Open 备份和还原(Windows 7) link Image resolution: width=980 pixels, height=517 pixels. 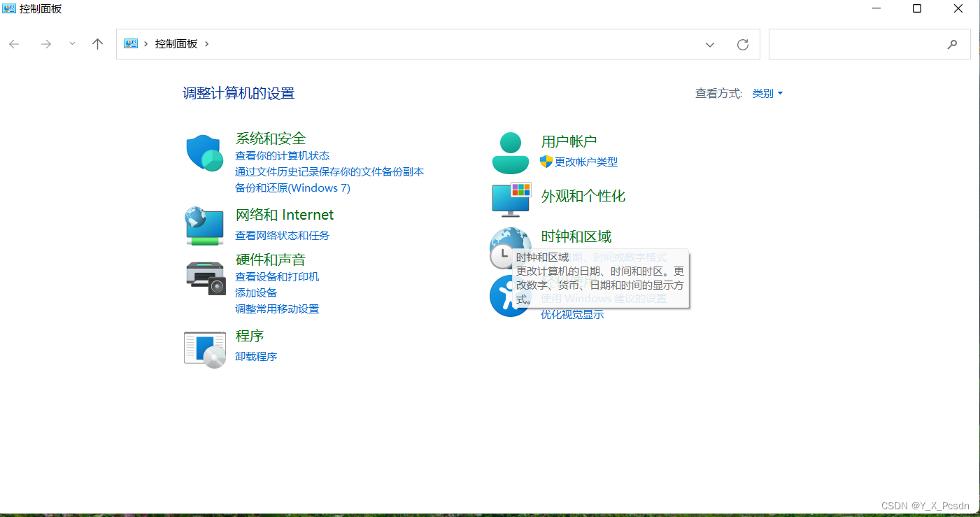point(292,188)
